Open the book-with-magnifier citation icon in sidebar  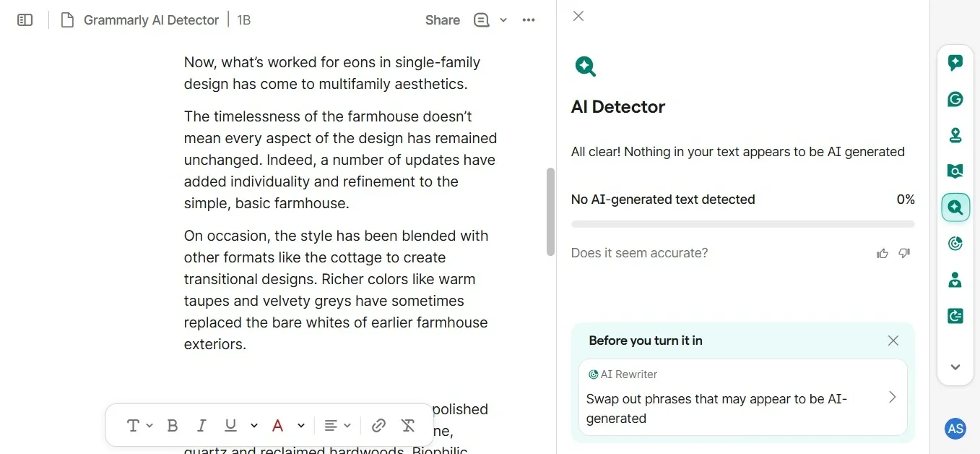click(x=955, y=171)
